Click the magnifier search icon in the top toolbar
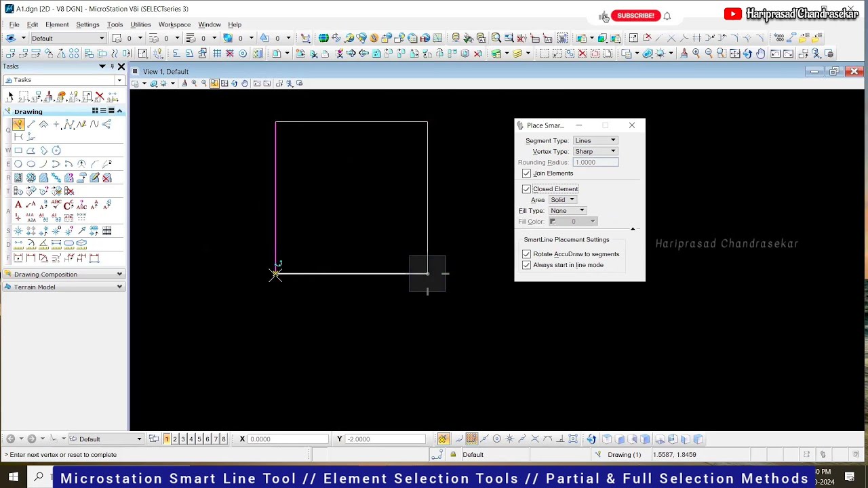This screenshot has width=868, height=488. pos(496,38)
